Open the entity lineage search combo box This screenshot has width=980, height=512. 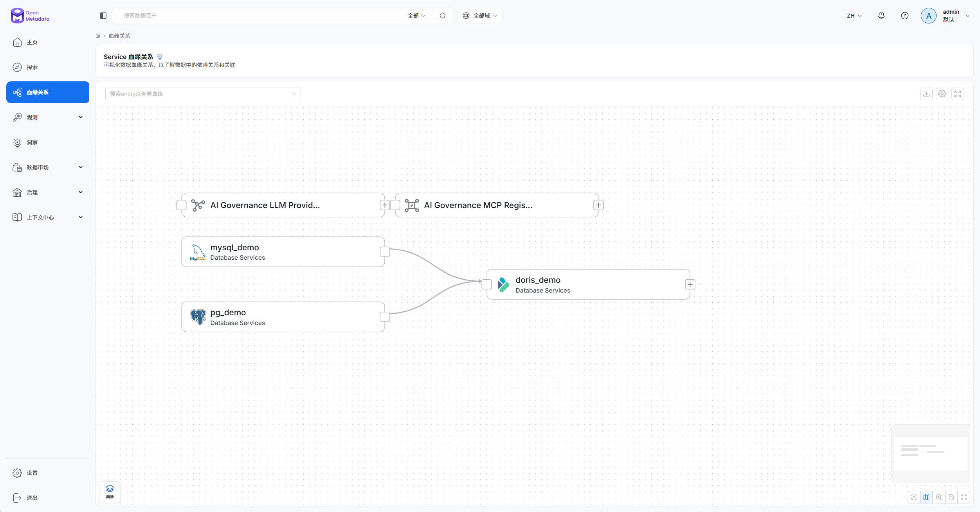pos(203,94)
